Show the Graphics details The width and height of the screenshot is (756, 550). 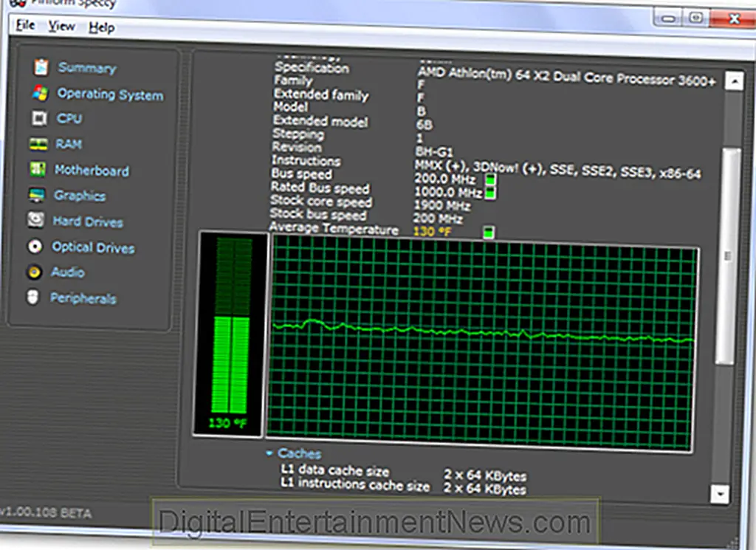click(x=80, y=196)
